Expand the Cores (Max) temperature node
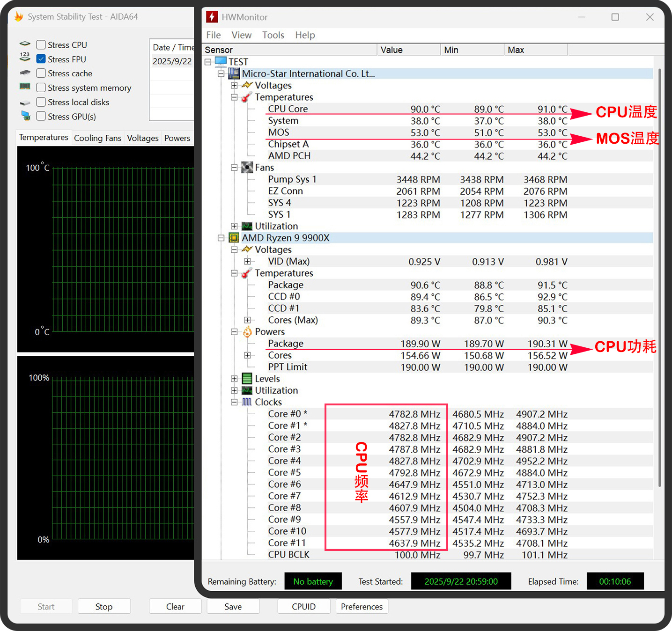 [247, 320]
